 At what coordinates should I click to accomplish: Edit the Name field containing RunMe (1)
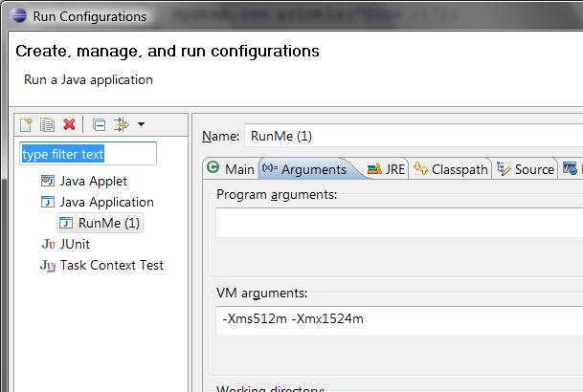coord(414,136)
